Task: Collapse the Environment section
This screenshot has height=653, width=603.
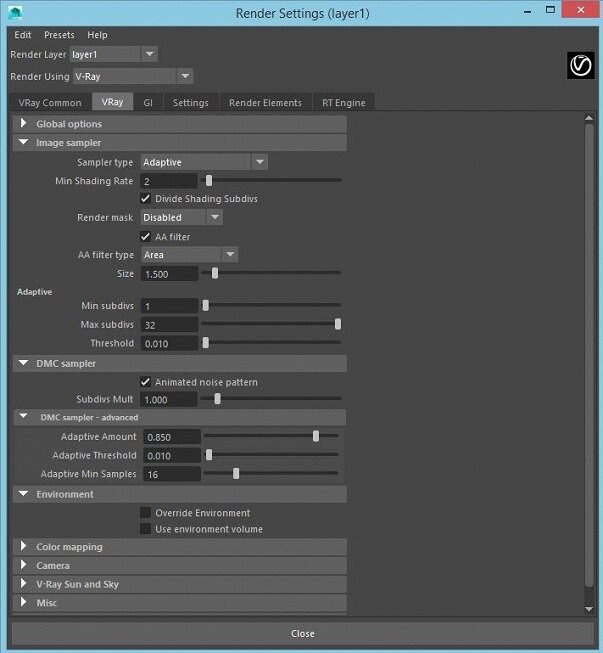Action: click(180, 494)
